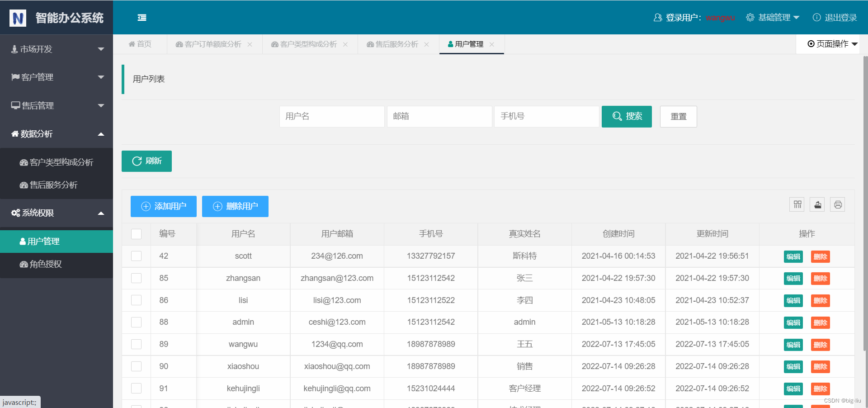The width and height of the screenshot is (868, 408).
Task: Click the 市场开发 person icon in sidebar
Action: (x=14, y=49)
